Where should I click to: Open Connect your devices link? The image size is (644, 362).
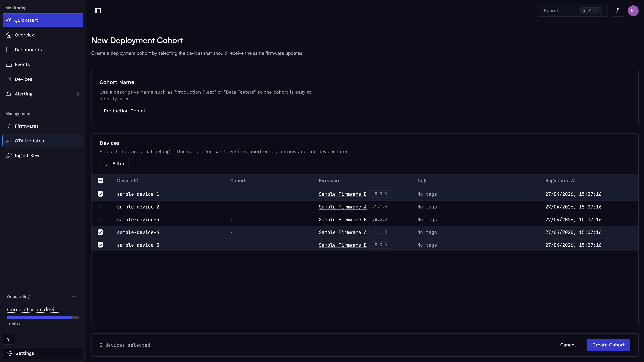click(x=35, y=310)
